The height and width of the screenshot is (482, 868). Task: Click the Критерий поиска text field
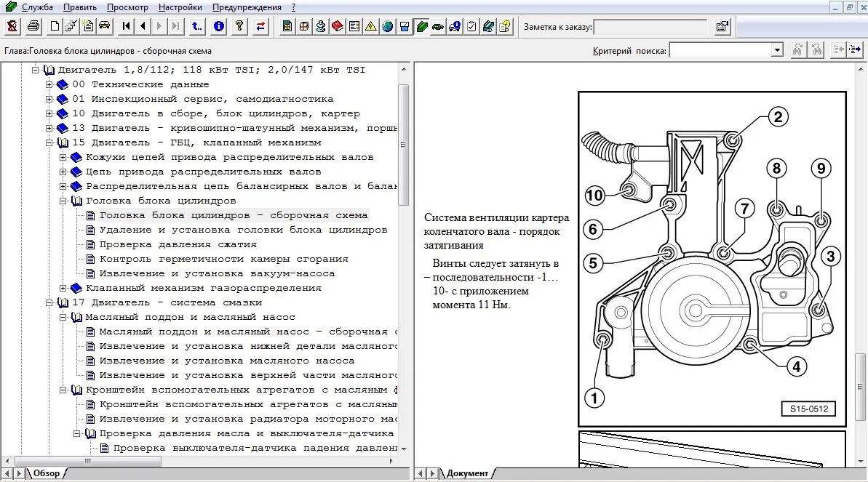(720, 50)
